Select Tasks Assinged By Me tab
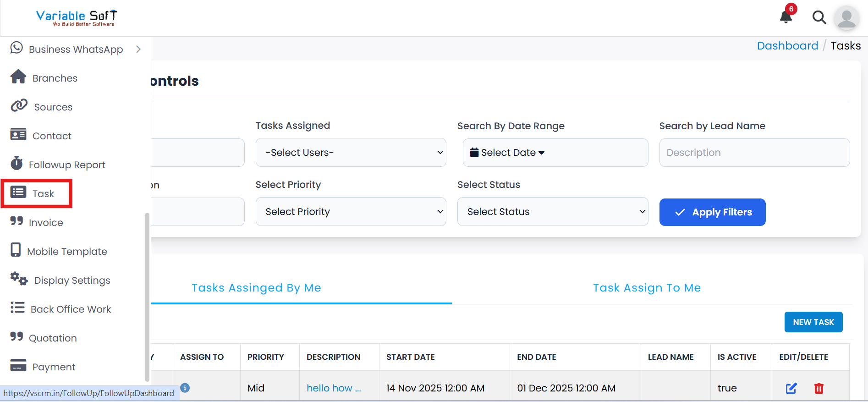 tap(256, 288)
